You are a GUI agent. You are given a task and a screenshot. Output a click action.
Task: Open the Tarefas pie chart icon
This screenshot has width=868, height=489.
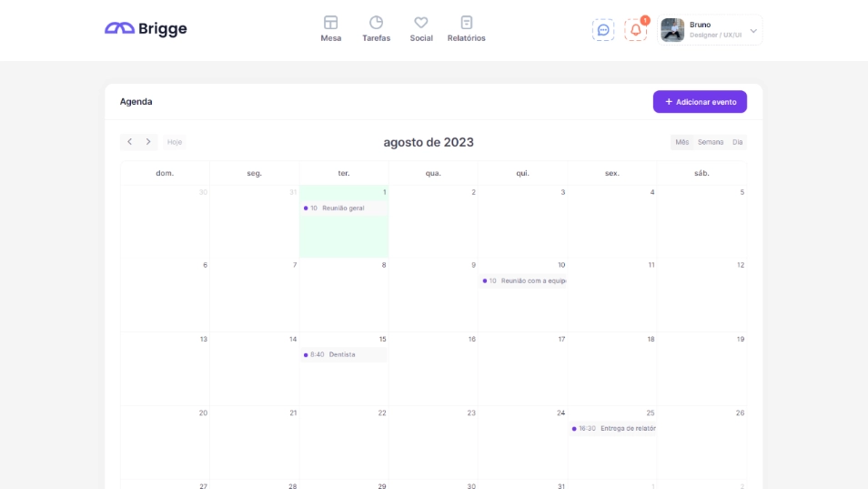[x=376, y=23]
